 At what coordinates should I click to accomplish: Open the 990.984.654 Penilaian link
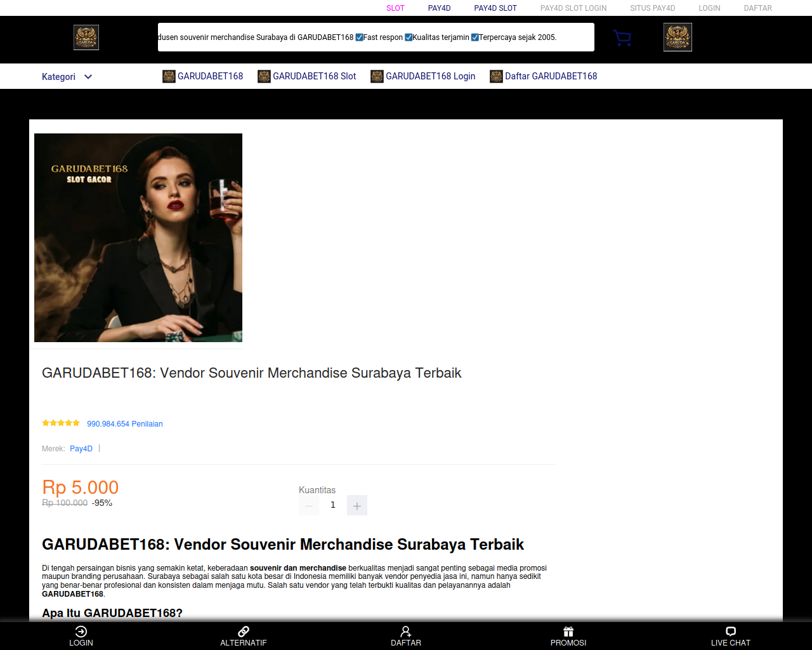[125, 424]
